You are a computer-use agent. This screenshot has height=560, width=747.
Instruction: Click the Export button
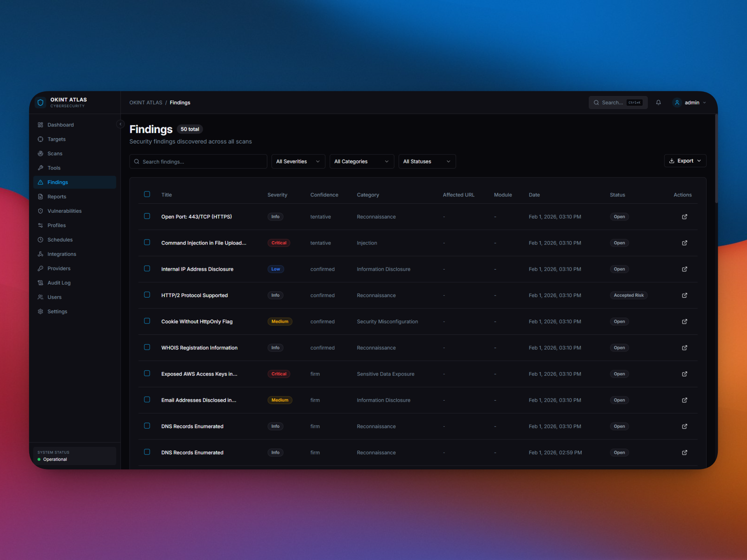click(x=685, y=161)
